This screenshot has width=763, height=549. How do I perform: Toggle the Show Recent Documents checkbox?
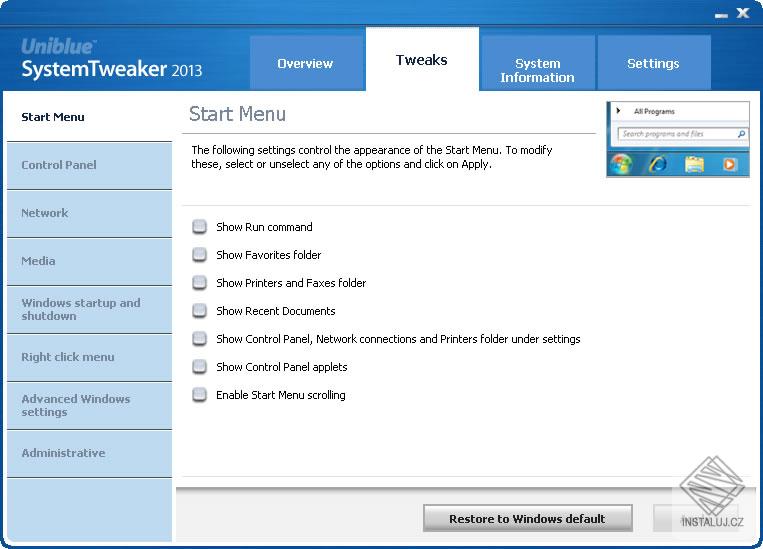[199, 311]
